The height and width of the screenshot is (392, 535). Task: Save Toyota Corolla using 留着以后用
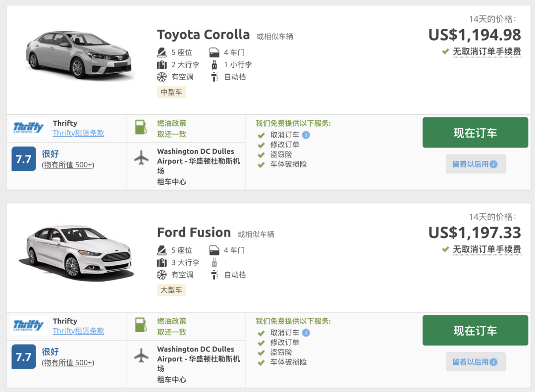(x=475, y=164)
